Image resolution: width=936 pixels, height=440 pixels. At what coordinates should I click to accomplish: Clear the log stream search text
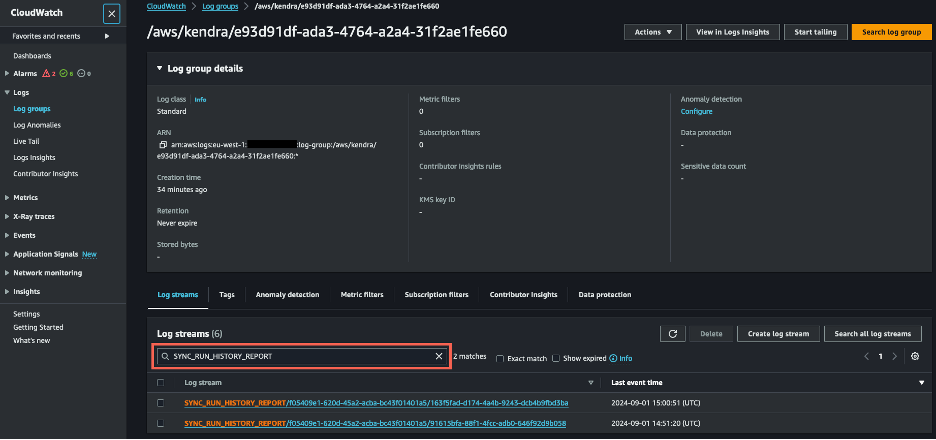click(439, 356)
